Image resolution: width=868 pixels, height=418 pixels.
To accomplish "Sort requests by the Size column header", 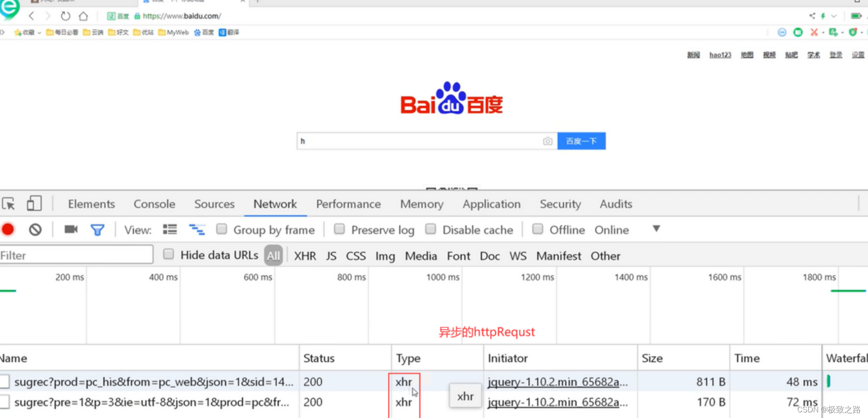I will [652, 358].
